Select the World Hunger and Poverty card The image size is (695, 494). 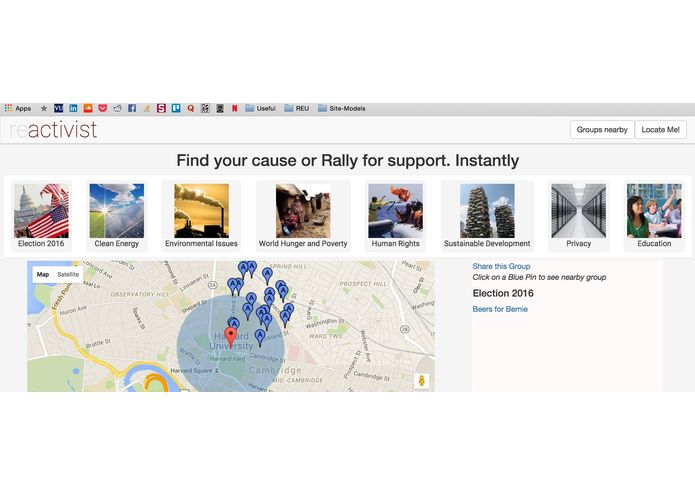pyautogui.click(x=303, y=216)
